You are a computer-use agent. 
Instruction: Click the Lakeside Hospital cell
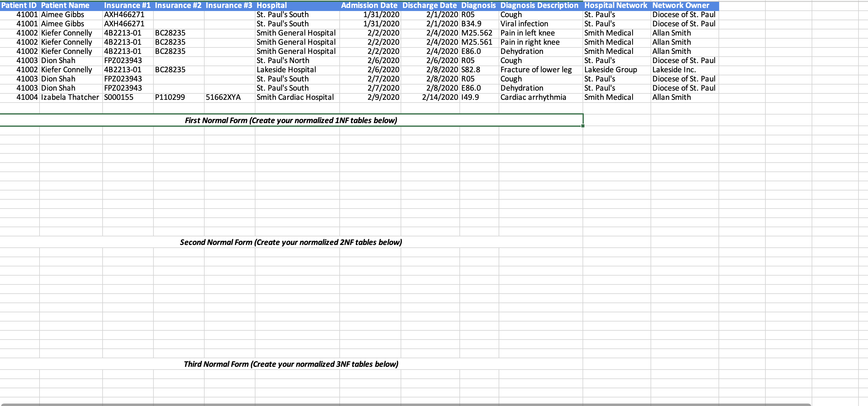286,70
